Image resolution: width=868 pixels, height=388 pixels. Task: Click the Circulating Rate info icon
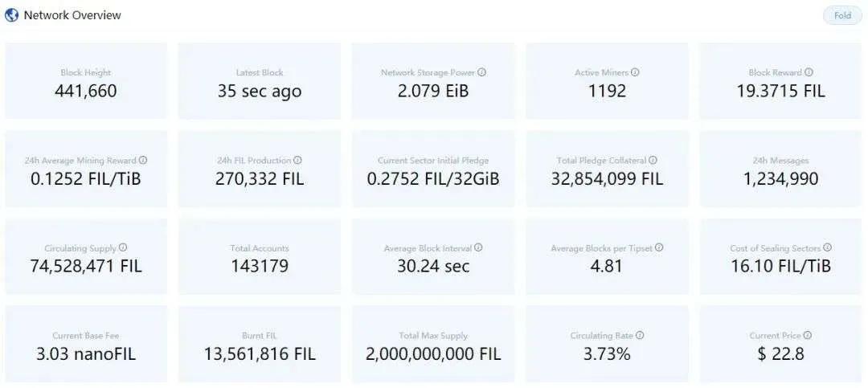pos(641,336)
